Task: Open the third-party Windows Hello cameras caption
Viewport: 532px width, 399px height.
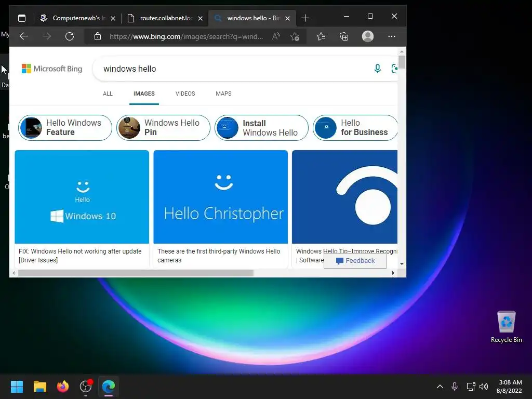Action: (219, 256)
